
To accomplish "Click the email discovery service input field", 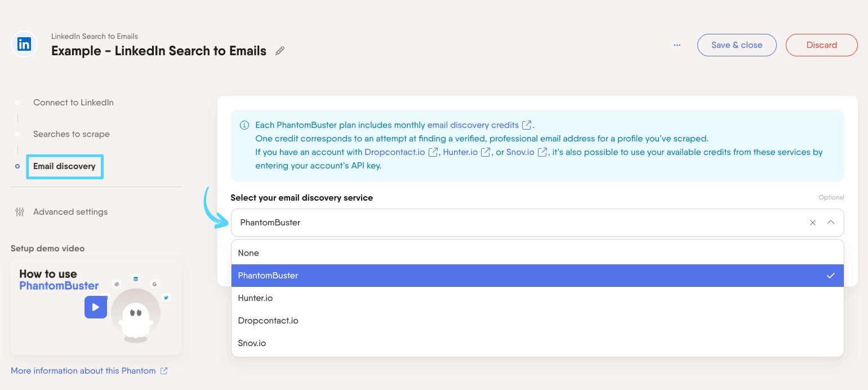I will click(507, 223).
